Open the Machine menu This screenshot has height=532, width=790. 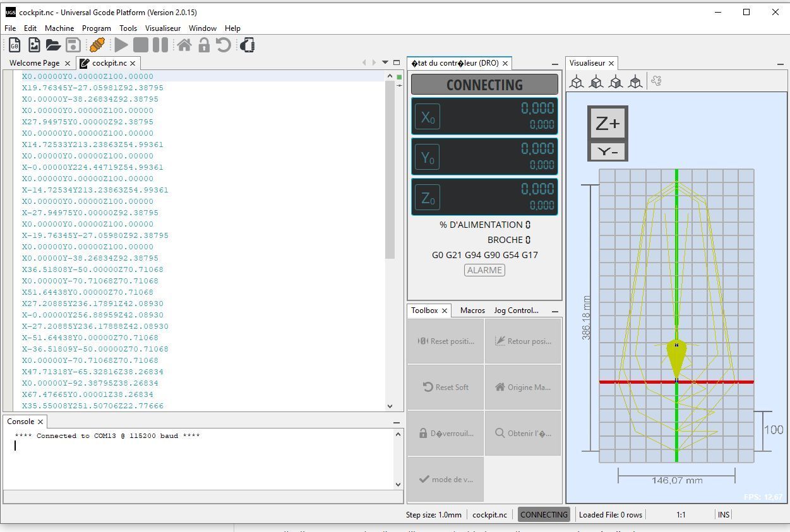pyautogui.click(x=59, y=28)
